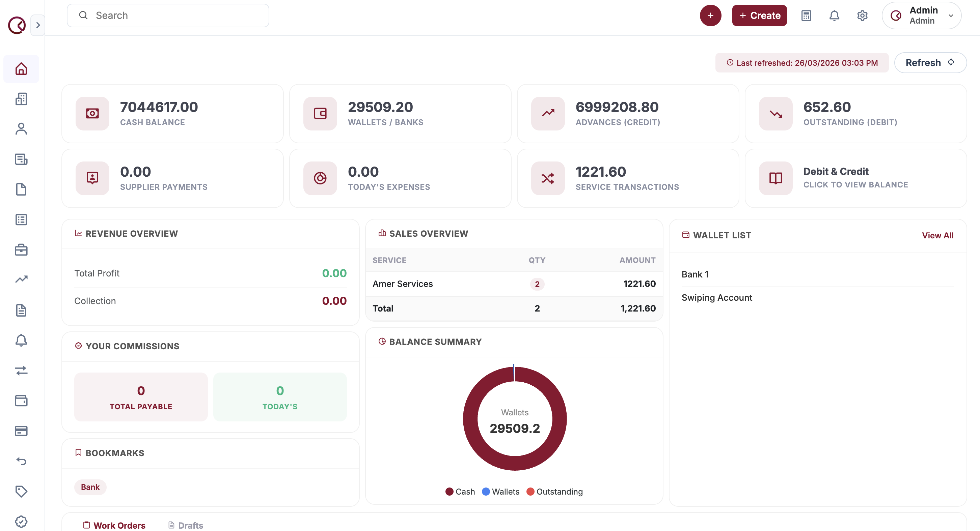Click the briefcase icon in the sidebar
This screenshot has width=980, height=531.
(21, 250)
